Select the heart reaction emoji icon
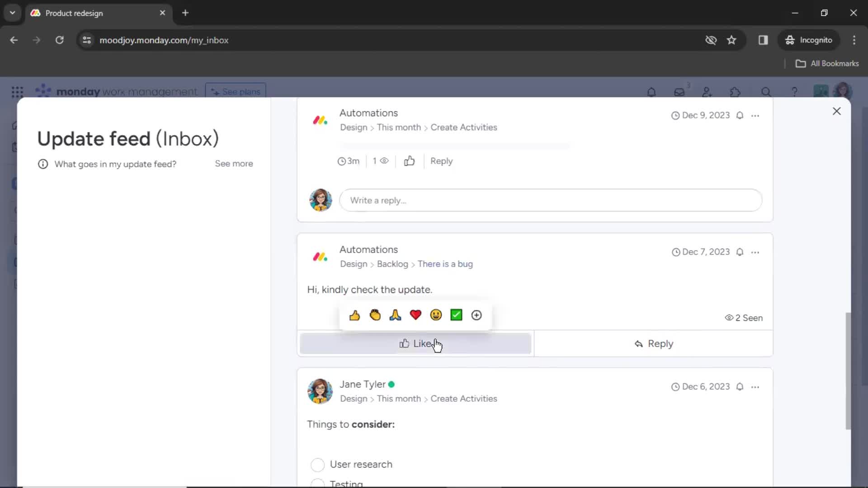This screenshot has height=488, width=868. pos(415,314)
